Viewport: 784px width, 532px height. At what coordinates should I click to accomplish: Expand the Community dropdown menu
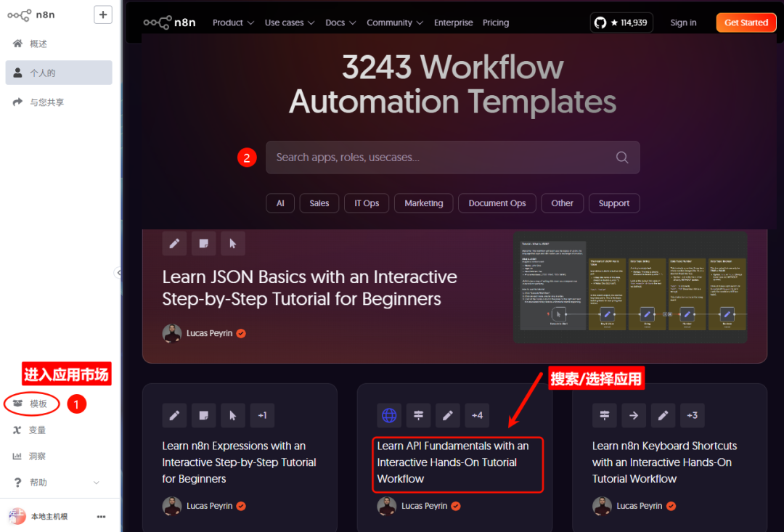click(395, 22)
